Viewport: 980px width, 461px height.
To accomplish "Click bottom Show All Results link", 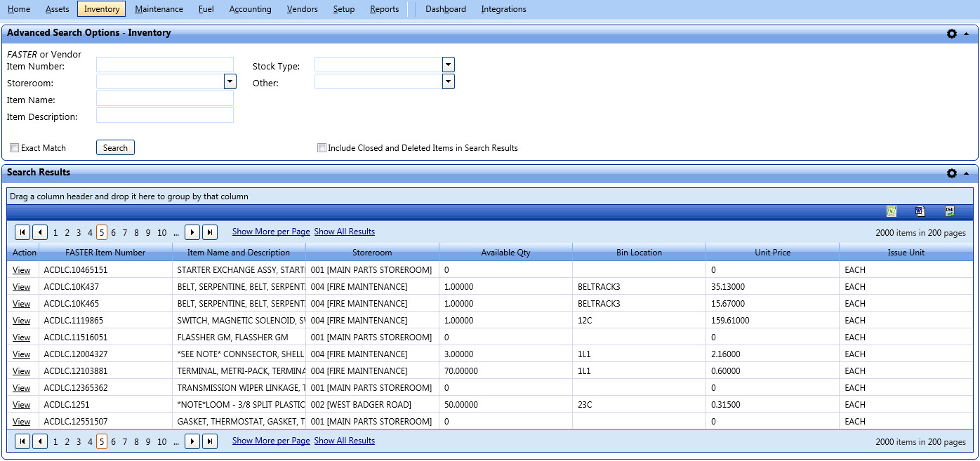I will tap(345, 441).
